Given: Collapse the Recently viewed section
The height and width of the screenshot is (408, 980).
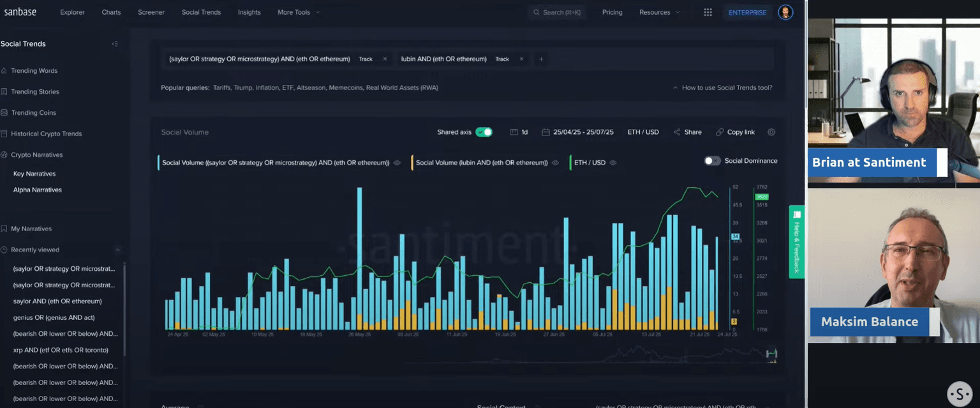Looking at the screenshot, I should click(x=117, y=250).
